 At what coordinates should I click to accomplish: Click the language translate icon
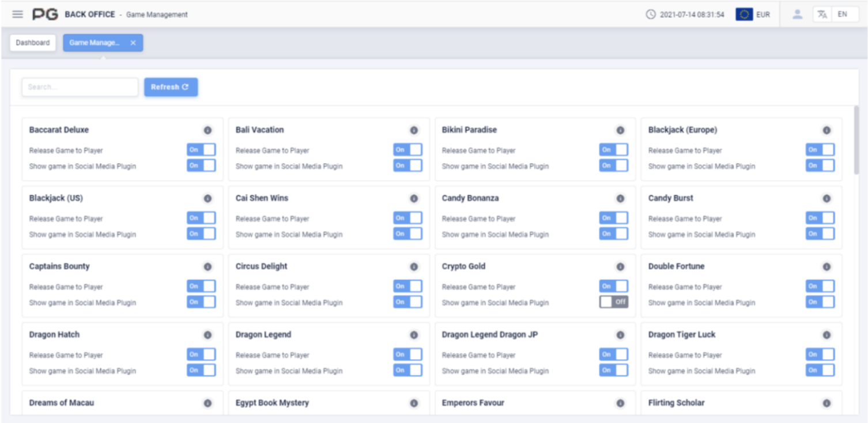(822, 14)
